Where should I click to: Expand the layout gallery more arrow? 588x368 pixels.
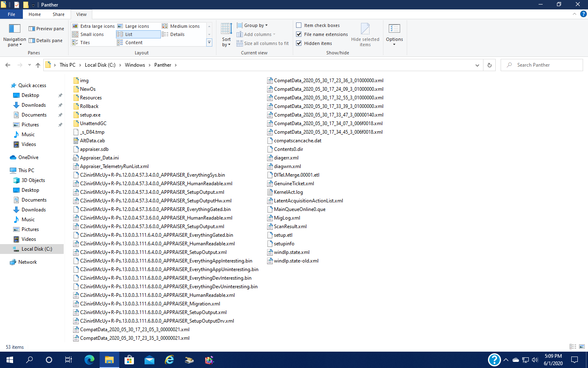pos(209,43)
